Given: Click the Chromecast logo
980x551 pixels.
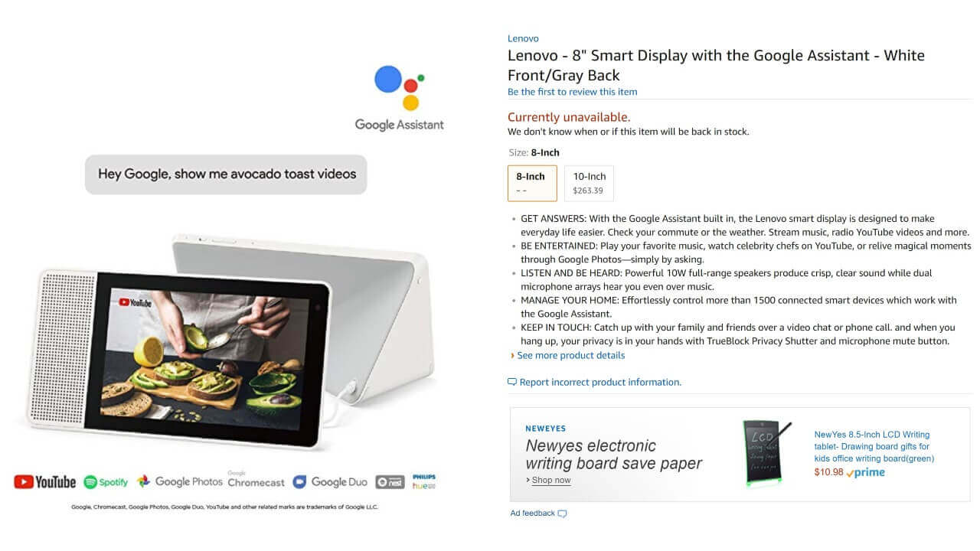Looking at the screenshot, I should pyautogui.click(x=256, y=479).
